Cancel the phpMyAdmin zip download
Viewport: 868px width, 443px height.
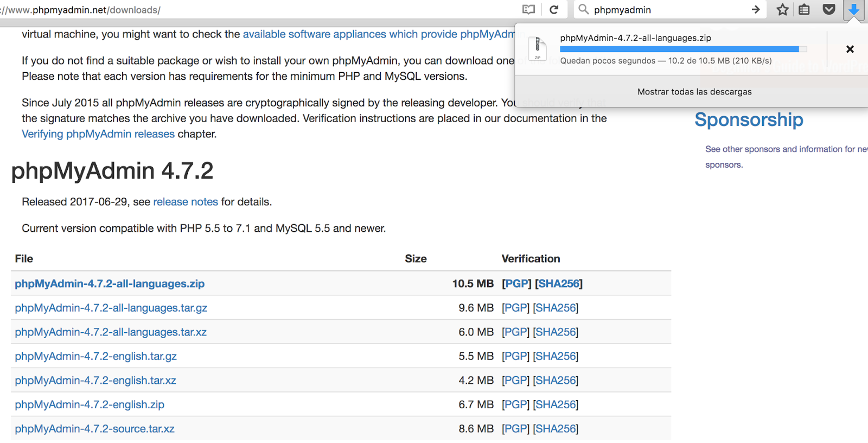[x=850, y=49]
